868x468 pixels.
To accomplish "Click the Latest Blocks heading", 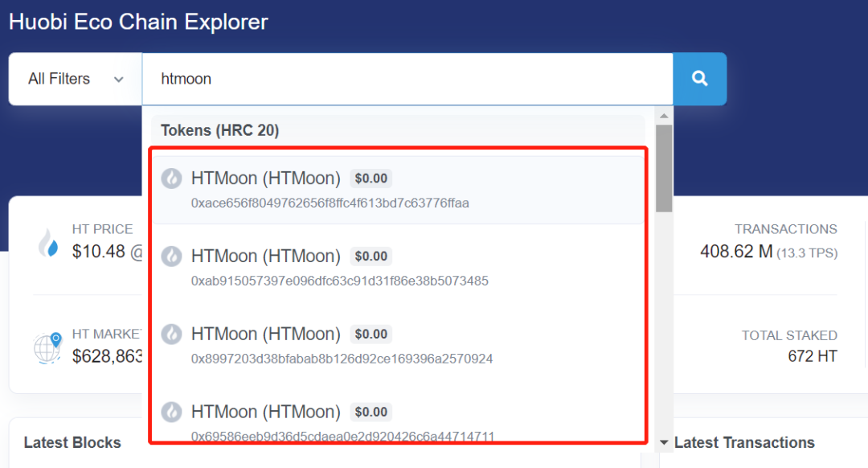I will pyautogui.click(x=72, y=442).
